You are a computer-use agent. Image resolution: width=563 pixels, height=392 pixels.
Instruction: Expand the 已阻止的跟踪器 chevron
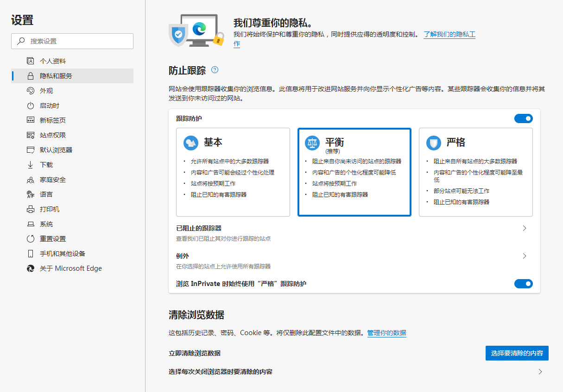click(x=525, y=228)
